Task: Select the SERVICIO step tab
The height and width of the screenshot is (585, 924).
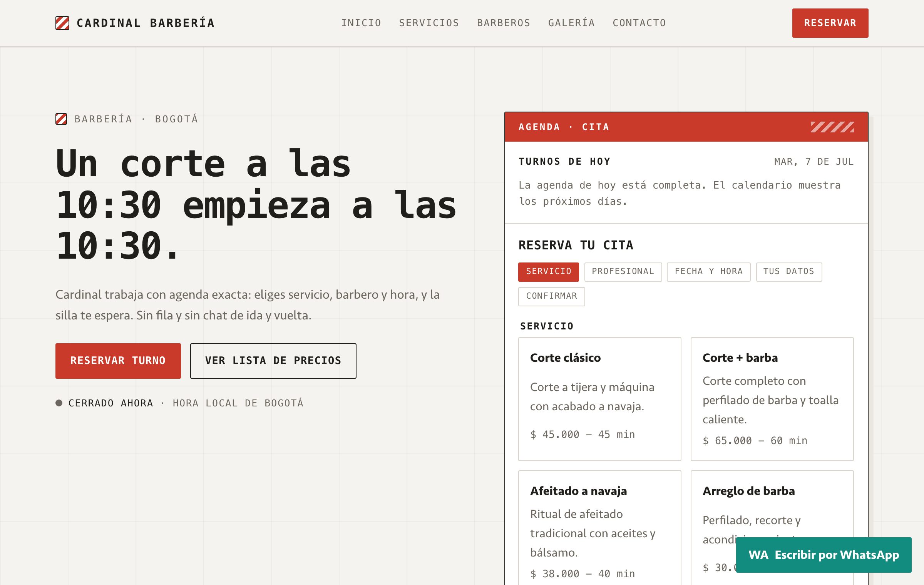Action: [x=548, y=272]
